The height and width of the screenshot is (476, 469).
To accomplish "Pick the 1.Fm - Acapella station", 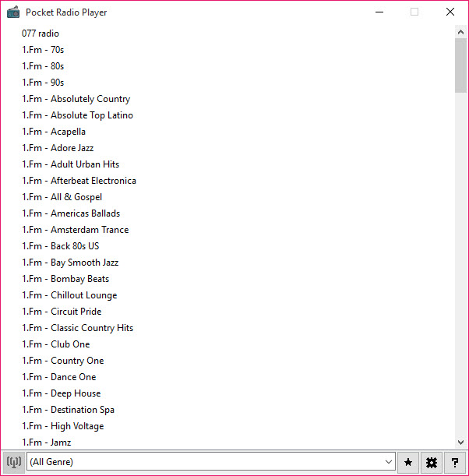I will click(54, 132).
